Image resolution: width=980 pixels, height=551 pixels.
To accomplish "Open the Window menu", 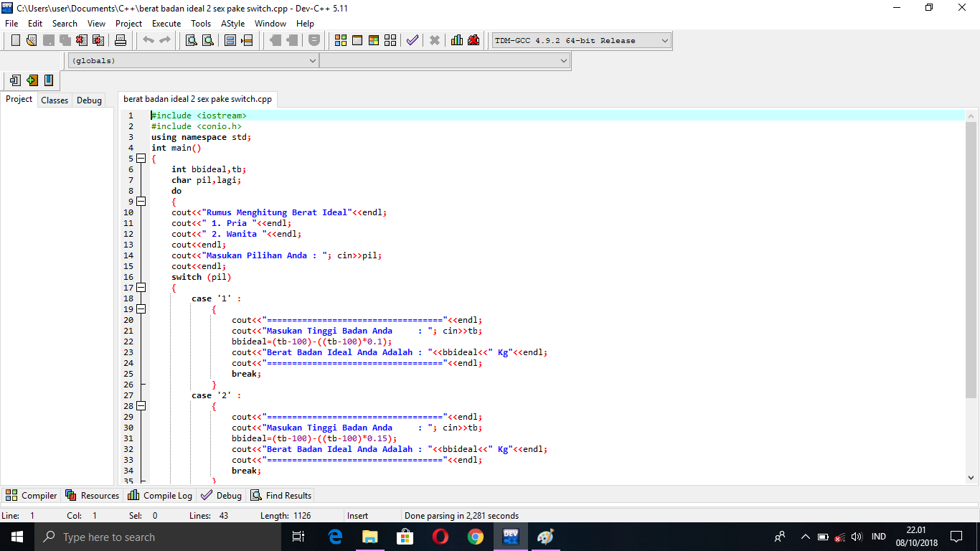I will coord(270,23).
